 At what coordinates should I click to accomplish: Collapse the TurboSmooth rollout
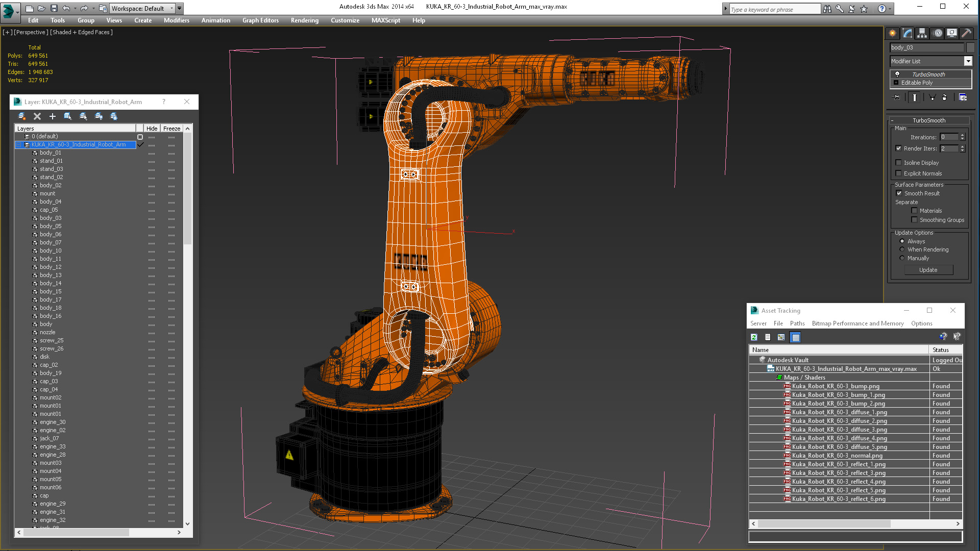(893, 121)
